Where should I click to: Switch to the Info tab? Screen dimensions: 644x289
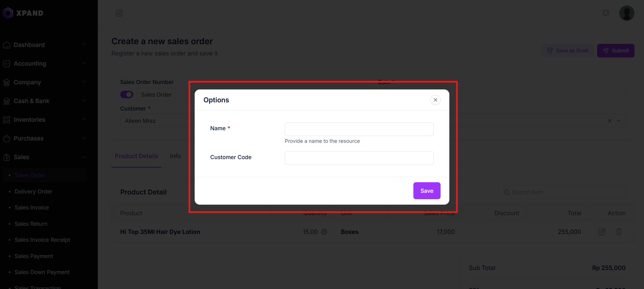[x=175, y=156]
